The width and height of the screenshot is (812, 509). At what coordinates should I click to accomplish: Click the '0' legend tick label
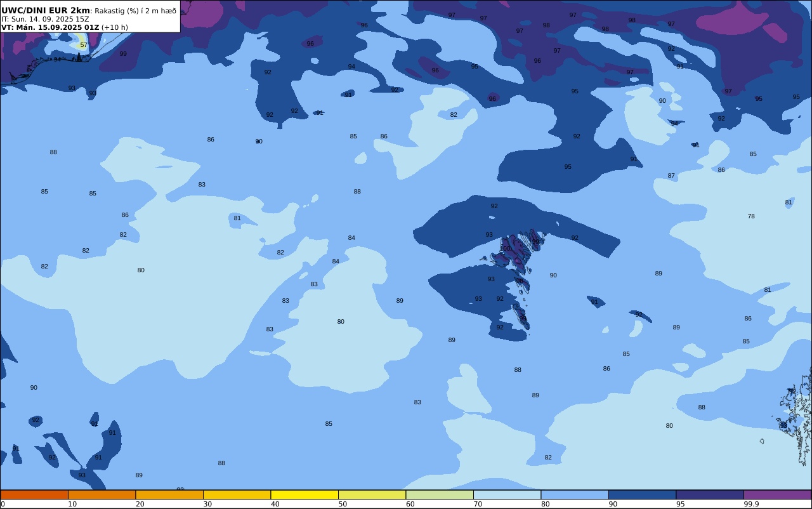(x=3, y=504)
